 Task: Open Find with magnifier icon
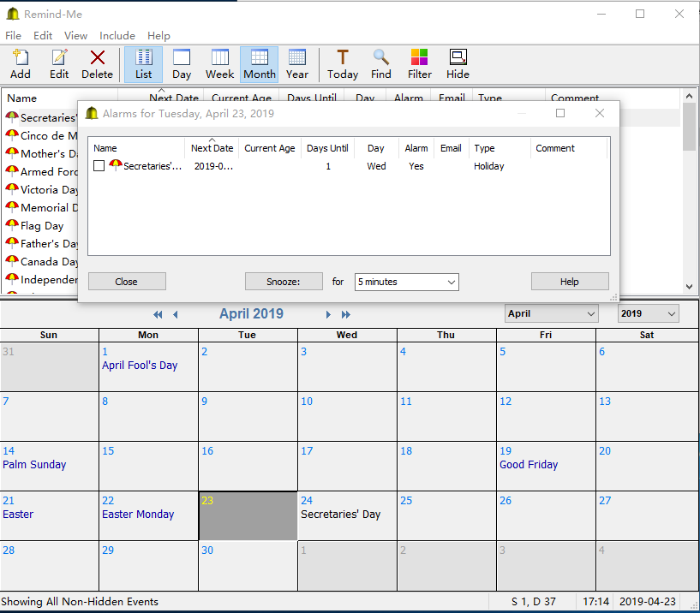tap(380, 64)
